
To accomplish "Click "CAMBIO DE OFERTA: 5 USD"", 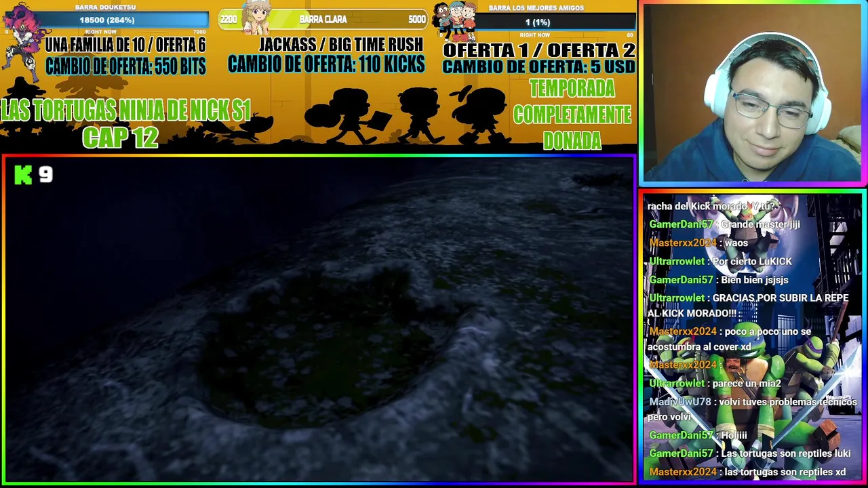I will [539, 67].
